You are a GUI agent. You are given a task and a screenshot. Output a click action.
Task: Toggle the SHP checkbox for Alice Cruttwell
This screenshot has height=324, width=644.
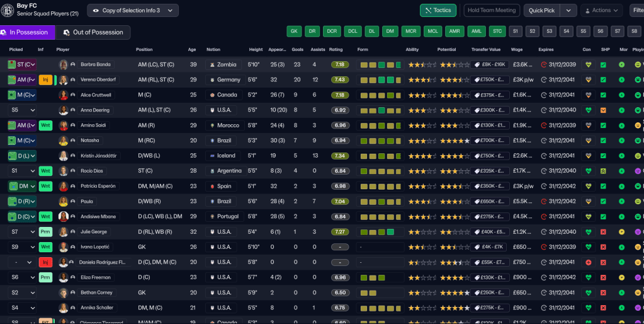pos(603,95)
